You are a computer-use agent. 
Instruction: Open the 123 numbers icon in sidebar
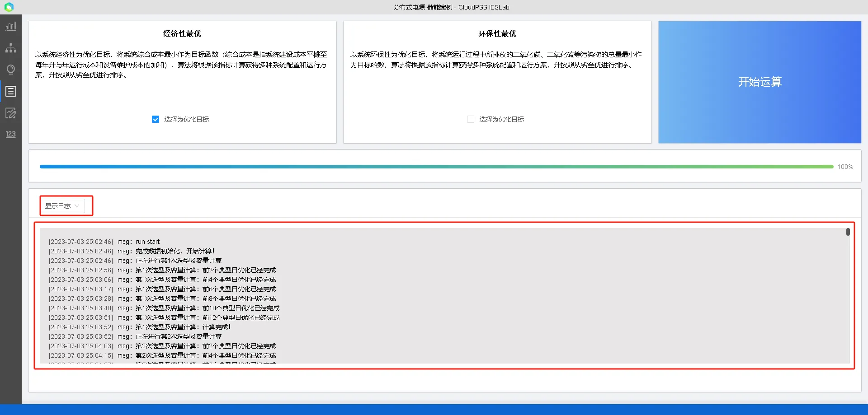11,134
